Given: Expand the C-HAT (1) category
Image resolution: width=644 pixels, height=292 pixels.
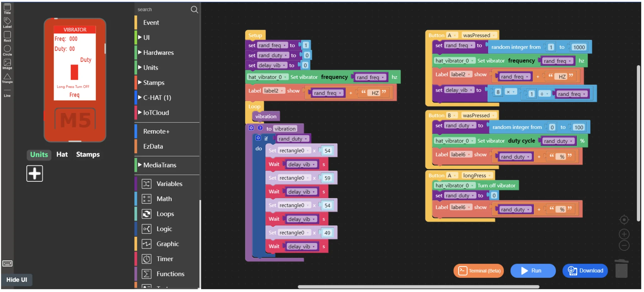Looking at the screenshot, I should tap(157, 98).
